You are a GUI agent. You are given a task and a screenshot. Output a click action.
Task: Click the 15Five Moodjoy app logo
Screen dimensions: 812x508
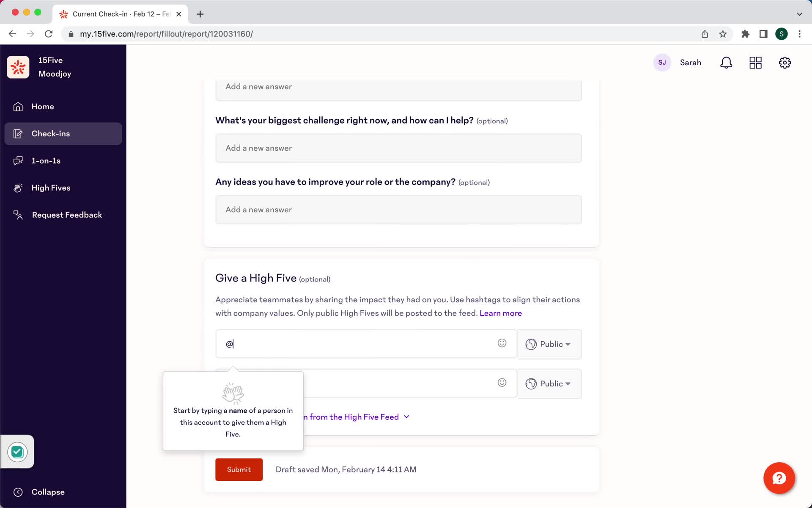18,66
